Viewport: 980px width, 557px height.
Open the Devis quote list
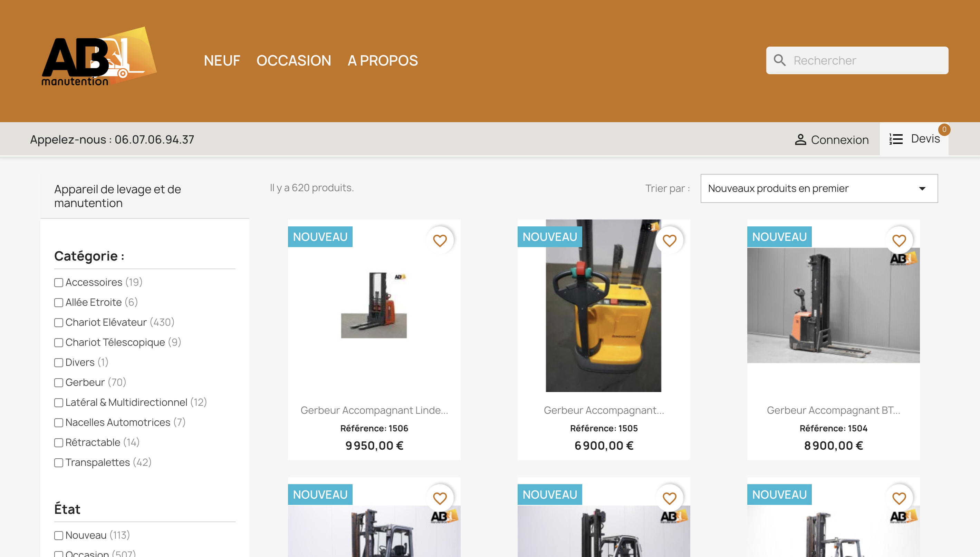point(925,138)
